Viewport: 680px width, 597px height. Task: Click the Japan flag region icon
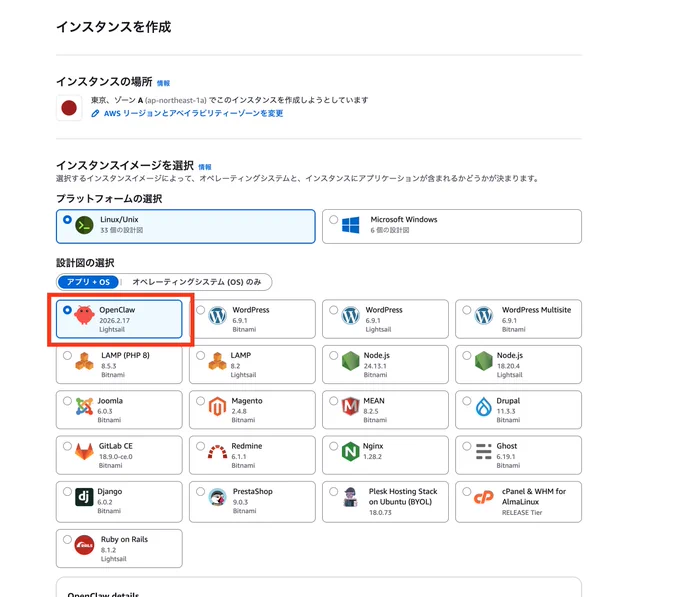pyautogui.click(x=69, y=108)
